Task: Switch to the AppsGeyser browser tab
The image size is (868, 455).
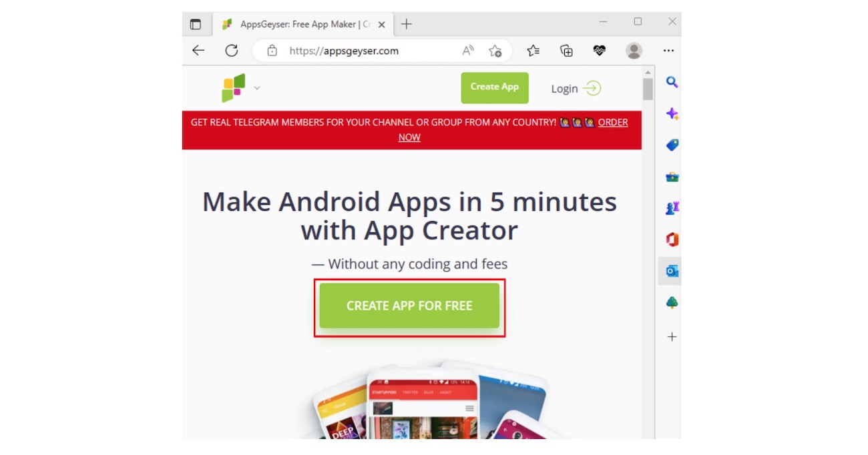Action: tap(300, 24)
